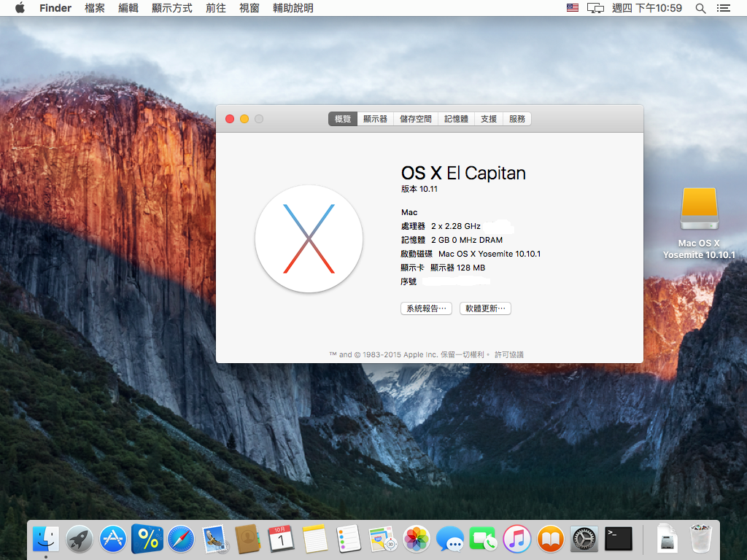Open the Trash in the Dock
This screenshot has width=747, height=560.
pos(701,539)
